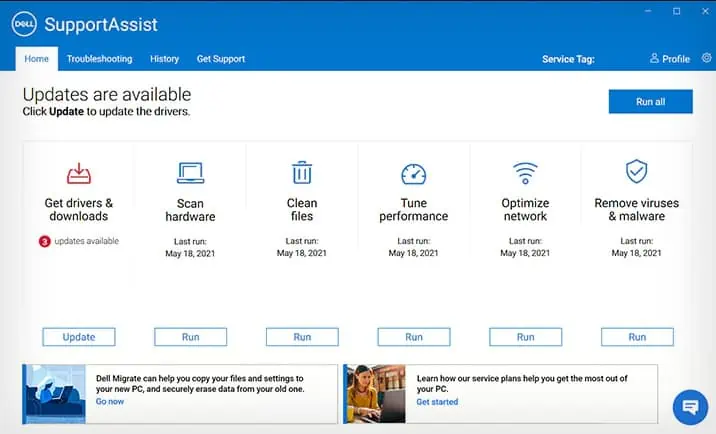Open the chat support bubble icon
This screenshot has width=716, height=434.
click(690, 406)
